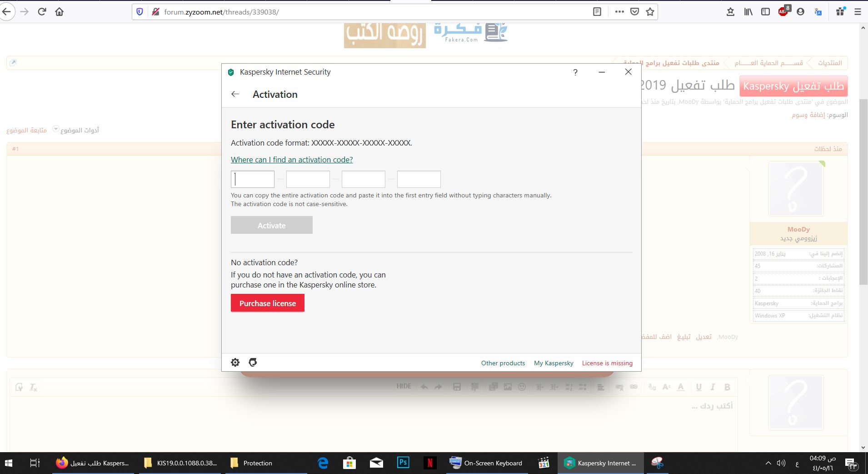Click report post link تبليغ

tap(684, 337)
